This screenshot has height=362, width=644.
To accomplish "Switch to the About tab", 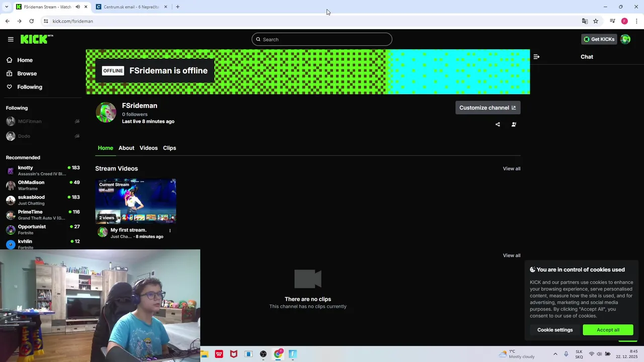I will [x=126, y=148].
